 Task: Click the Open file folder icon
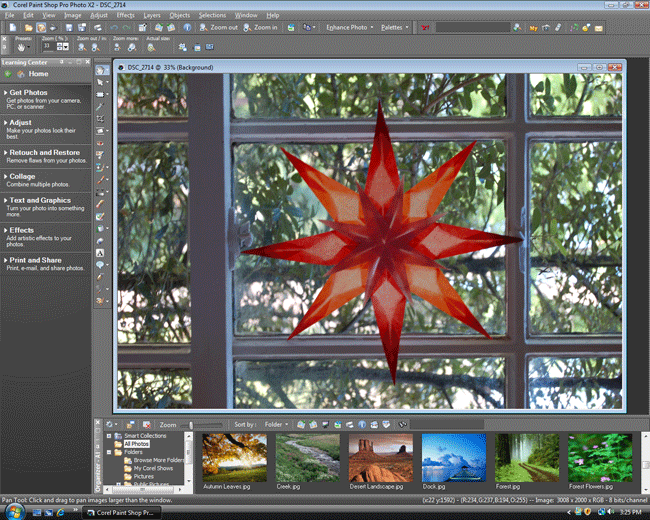pos(28,28)
